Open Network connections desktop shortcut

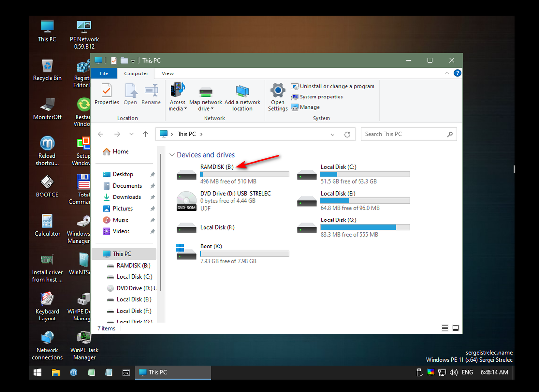pos(48,345)
